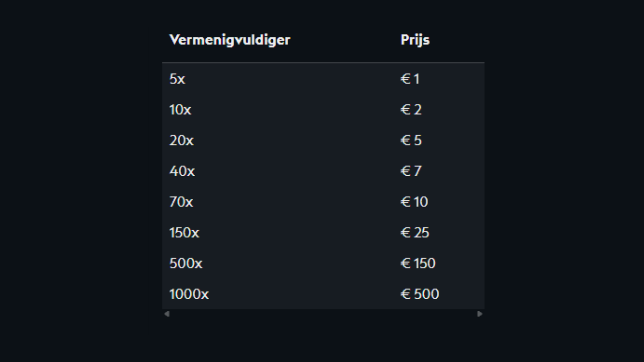Image resolution: width=644 pixels, height=362 pixels.
Task: Click the 20x multiplier cell
Action: [x=181, y=140]
